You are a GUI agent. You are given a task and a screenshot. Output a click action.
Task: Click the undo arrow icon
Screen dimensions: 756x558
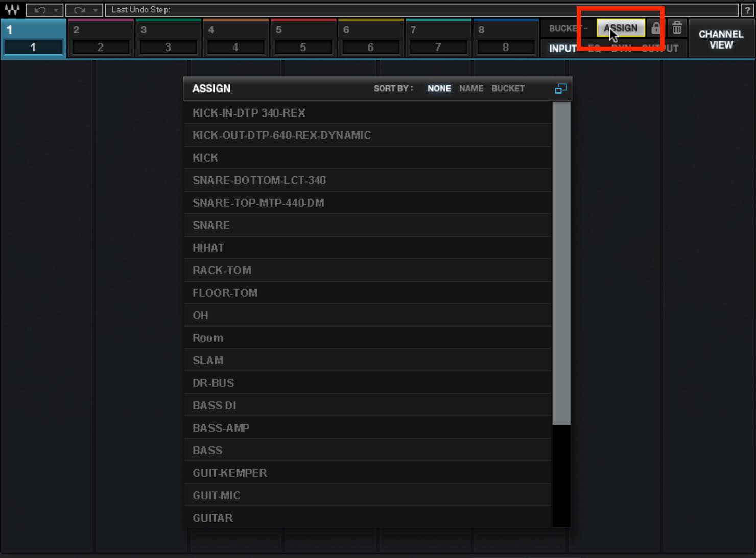(x=39, y=10)
